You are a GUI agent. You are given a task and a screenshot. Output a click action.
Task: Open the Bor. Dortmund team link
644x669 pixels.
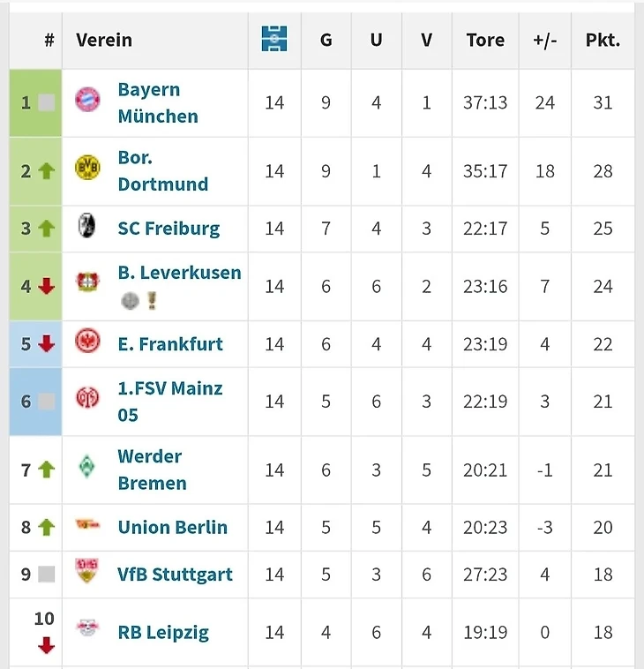coord(162,170)
